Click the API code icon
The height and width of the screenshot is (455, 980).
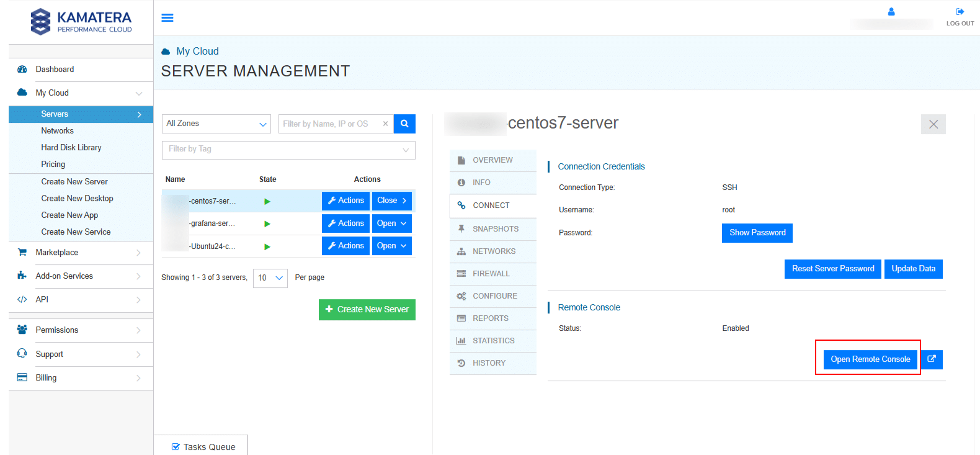pos(22,299)
